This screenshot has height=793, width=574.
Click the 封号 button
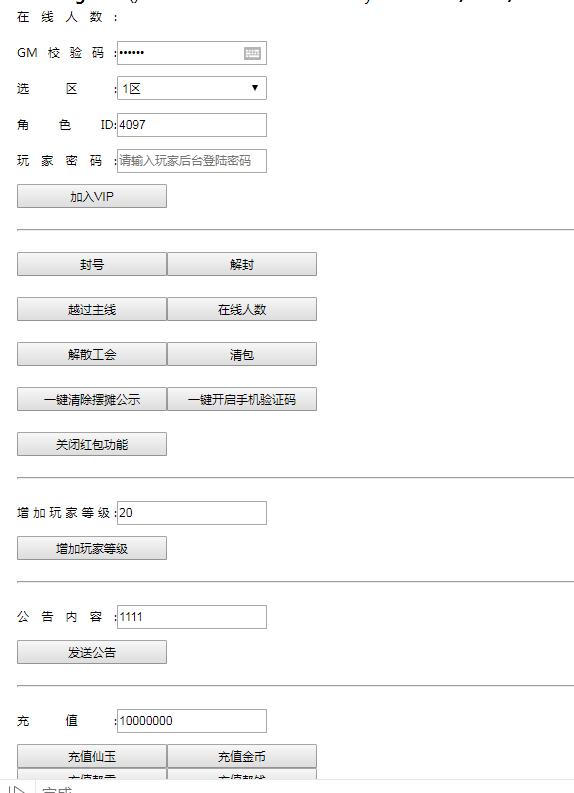coord(92,264)
